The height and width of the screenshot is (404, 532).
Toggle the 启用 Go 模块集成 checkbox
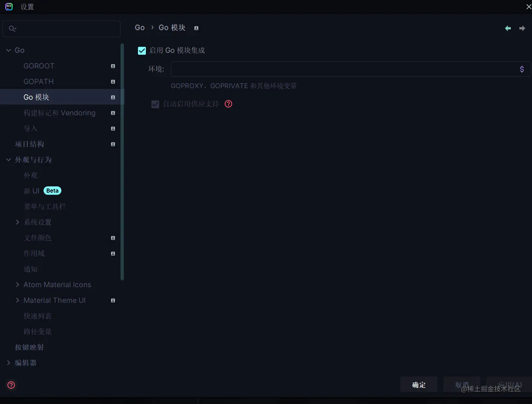(x=142, y=51)
